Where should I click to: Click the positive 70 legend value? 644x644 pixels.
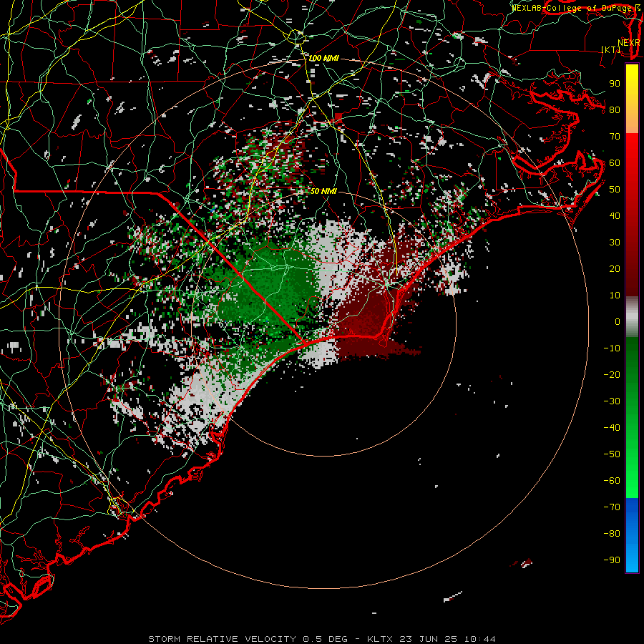615,137
